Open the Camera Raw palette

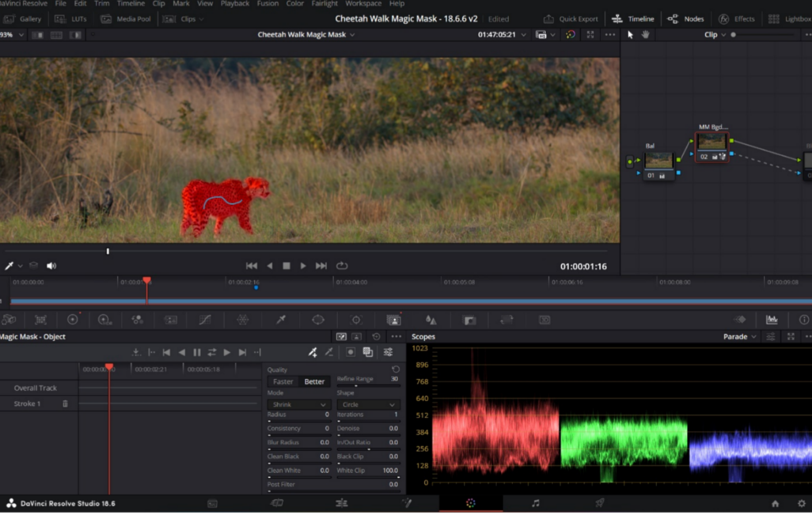point(9,320)
